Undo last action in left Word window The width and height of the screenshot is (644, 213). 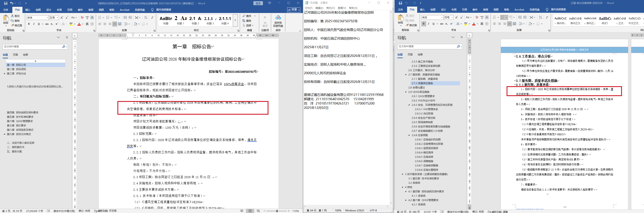point(12,3)
